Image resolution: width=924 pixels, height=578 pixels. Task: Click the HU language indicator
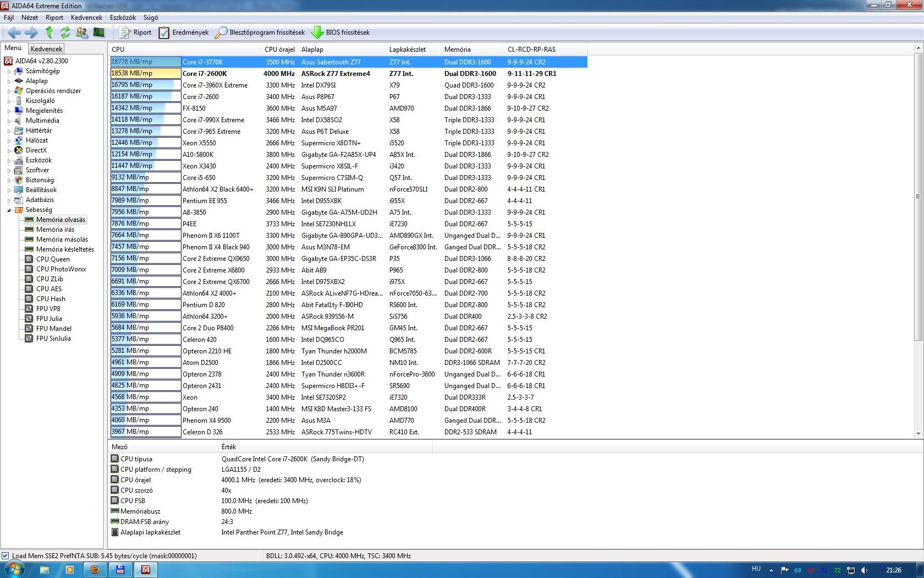756,569
